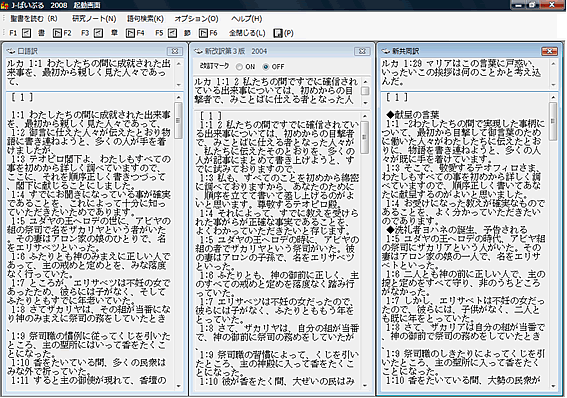The image size is (567, 398).
Task: Click the 節 (verse) toolbar label
Action: 187,33
